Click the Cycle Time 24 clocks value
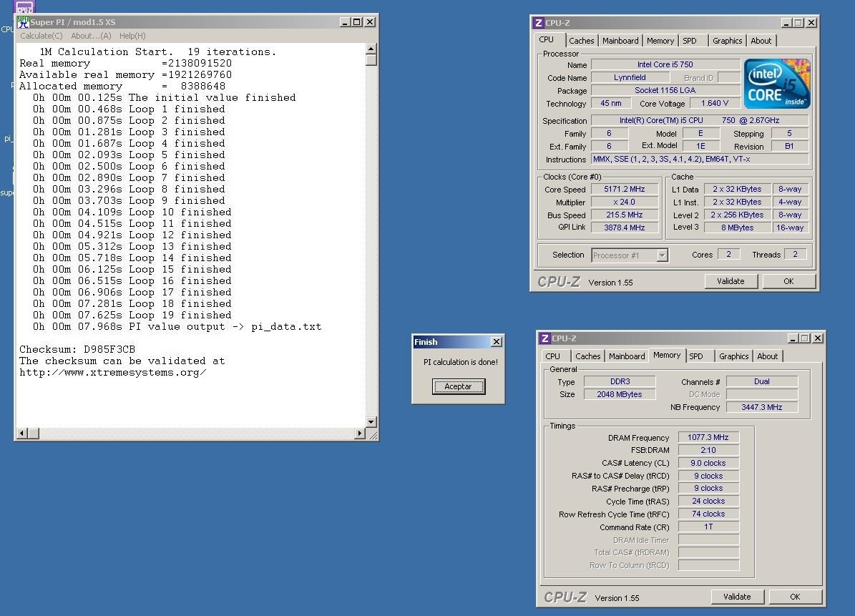Viewport: 855px width, 616px height. 708,501
